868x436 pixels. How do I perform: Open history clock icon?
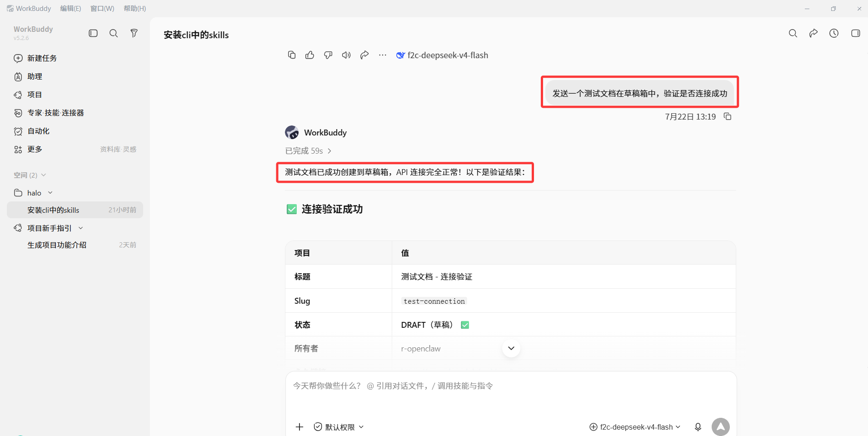[834, 33]
